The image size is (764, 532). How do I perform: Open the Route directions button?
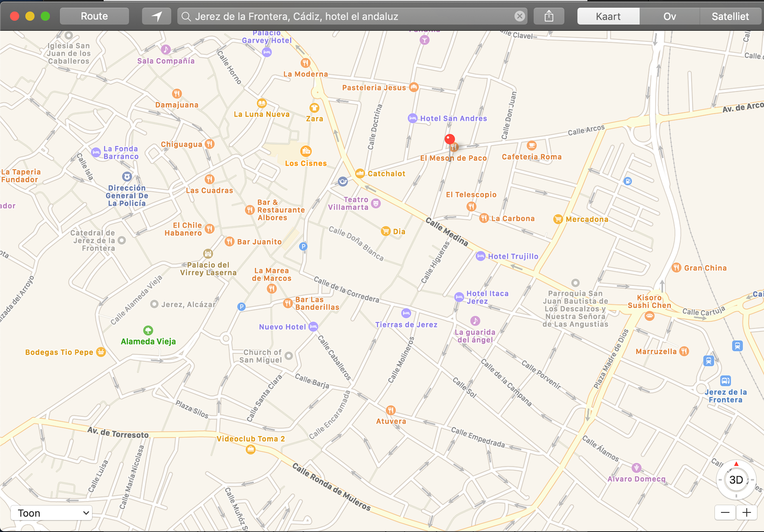[94, 16]
